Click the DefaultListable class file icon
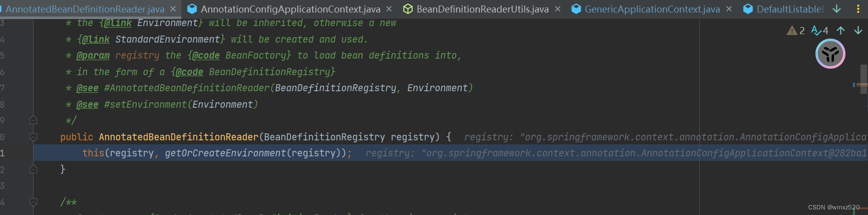 tap(748, 9)
